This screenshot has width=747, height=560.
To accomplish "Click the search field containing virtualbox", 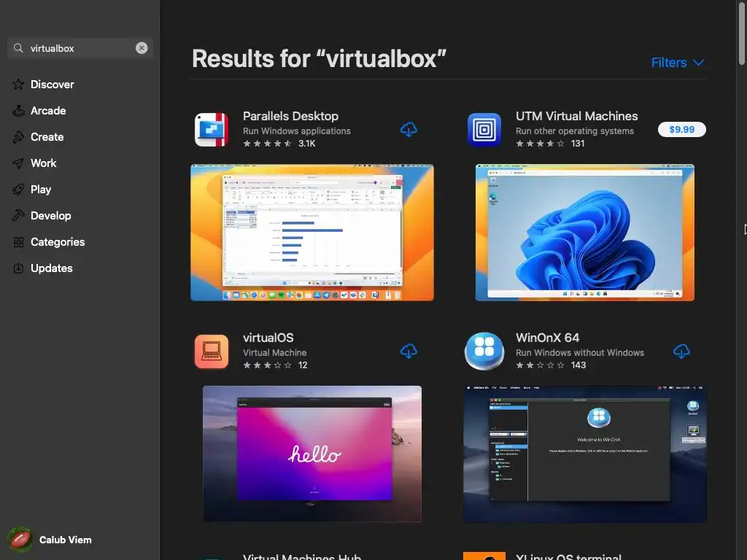I will [80, 48].
